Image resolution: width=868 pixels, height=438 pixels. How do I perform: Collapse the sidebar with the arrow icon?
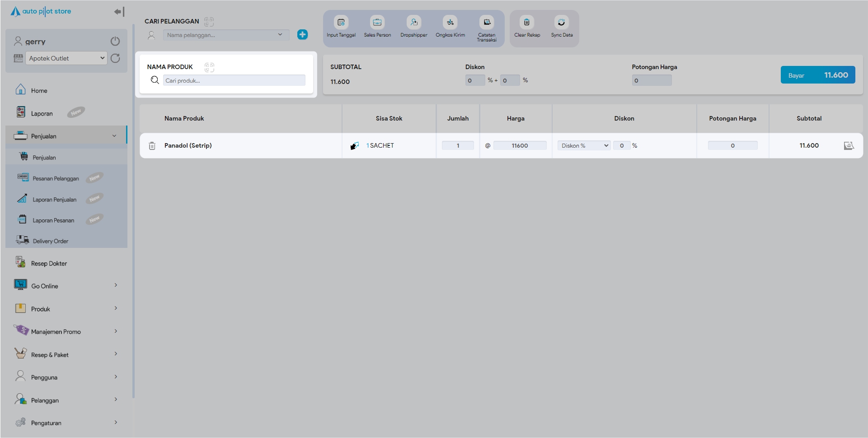point(119,12)
